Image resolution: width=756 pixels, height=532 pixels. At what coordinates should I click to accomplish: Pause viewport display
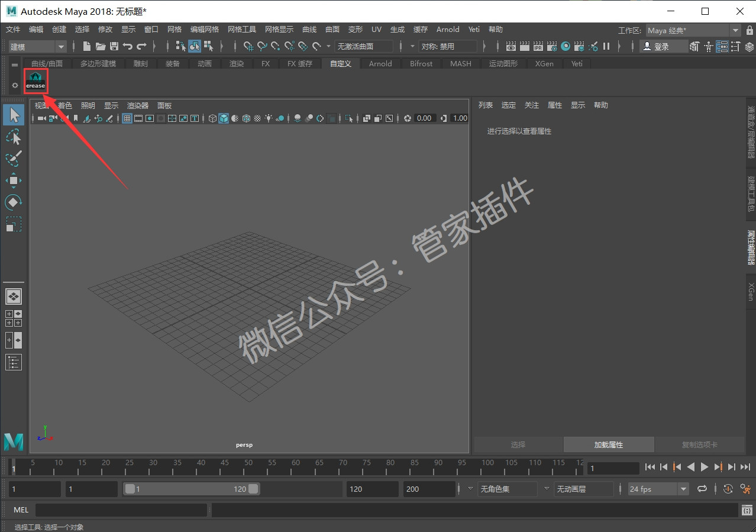click(x=606, y=46)
